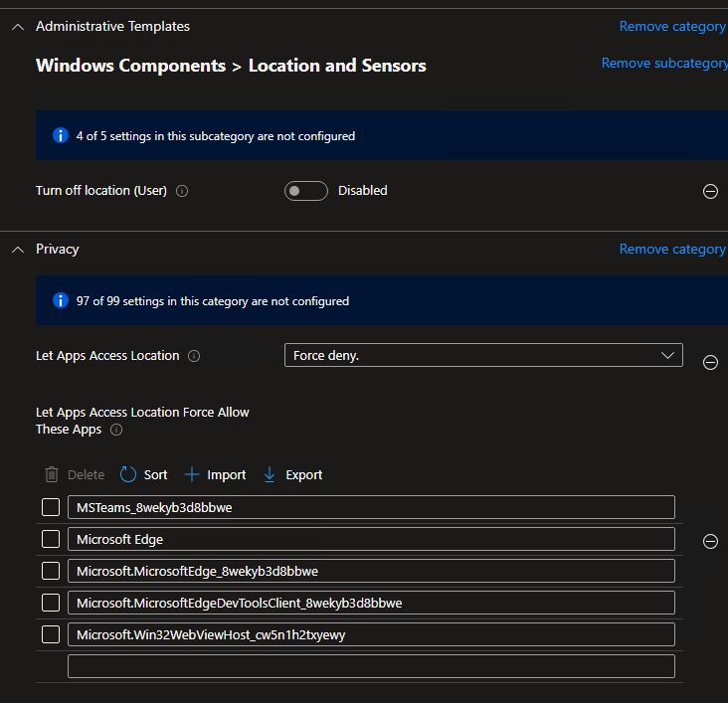Click the empty app name input field
Screen dimensions: 728x703
tap(371, 666)
